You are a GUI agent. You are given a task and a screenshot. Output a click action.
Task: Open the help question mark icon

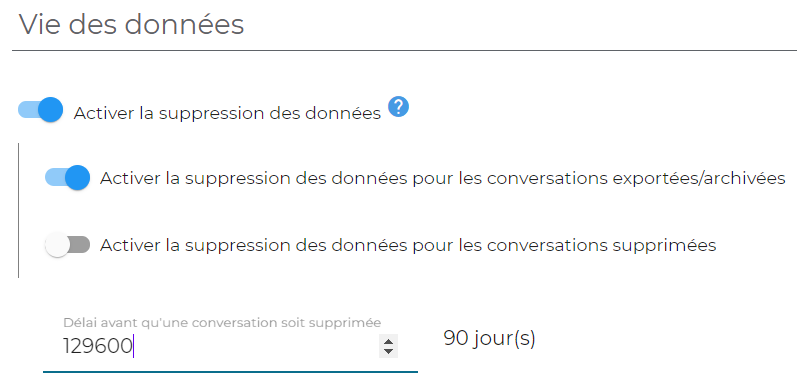(x=398, y=107)
